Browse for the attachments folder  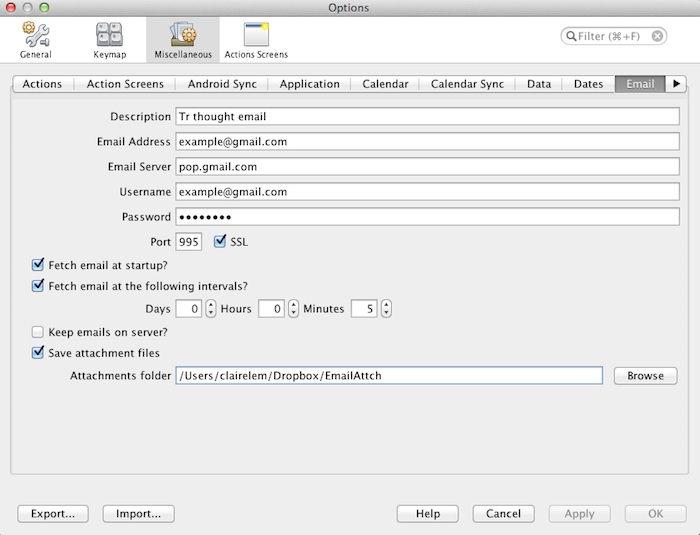coord(645,376)
